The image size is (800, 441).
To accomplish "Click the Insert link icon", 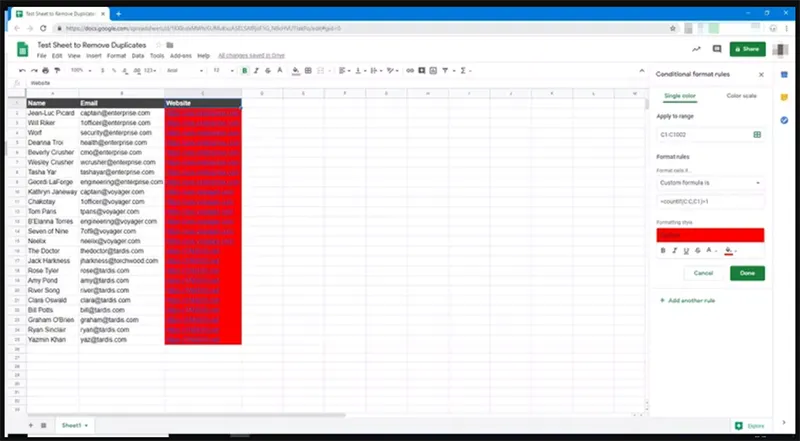I will tap(410, 70).
